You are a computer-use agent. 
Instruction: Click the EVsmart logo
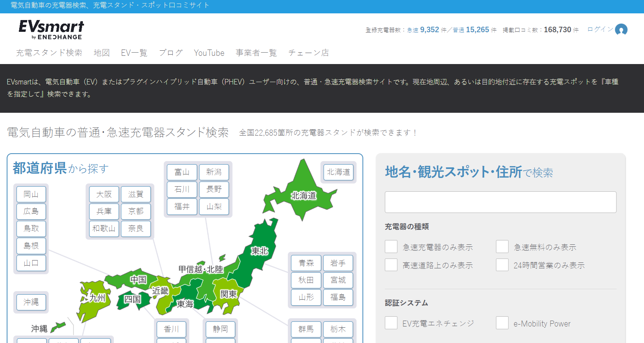[51, 30]
